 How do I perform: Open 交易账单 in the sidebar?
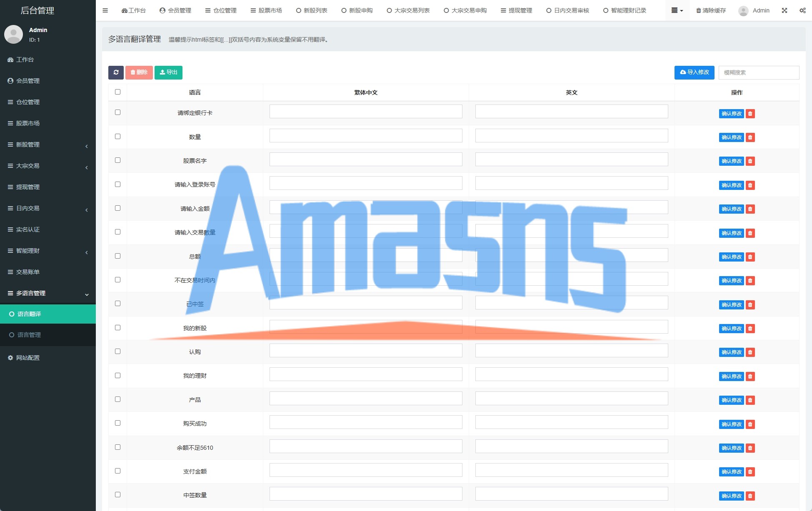pos(48,272)
